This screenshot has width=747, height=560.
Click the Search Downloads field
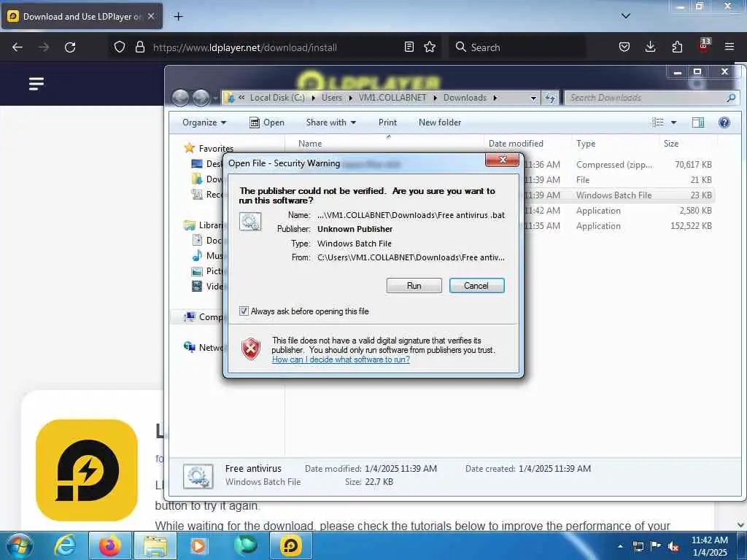pos(651,98)
